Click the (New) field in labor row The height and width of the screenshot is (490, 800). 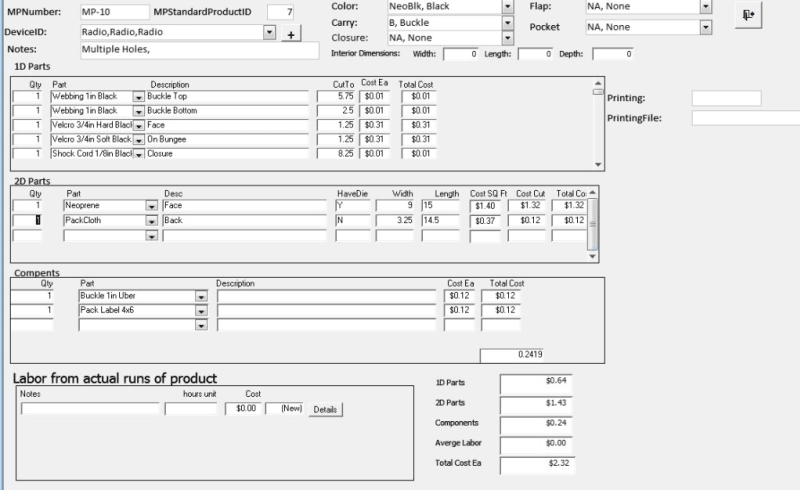click(285, 409)
